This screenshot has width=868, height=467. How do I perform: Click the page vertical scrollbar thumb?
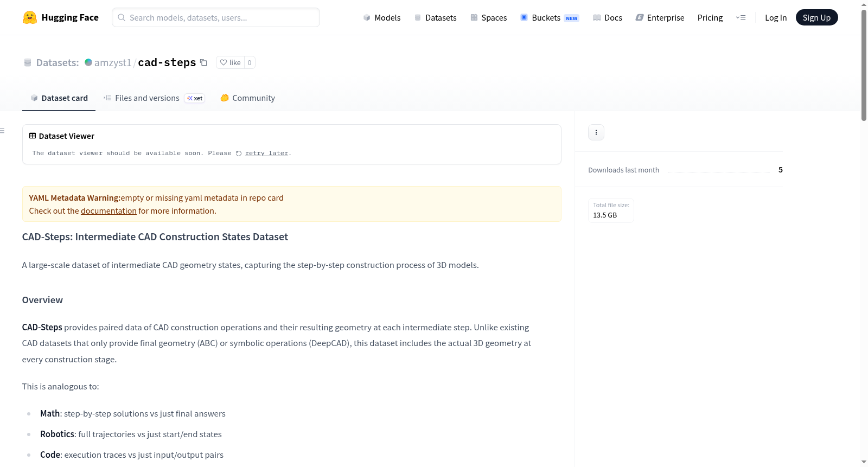coord(864,64)
